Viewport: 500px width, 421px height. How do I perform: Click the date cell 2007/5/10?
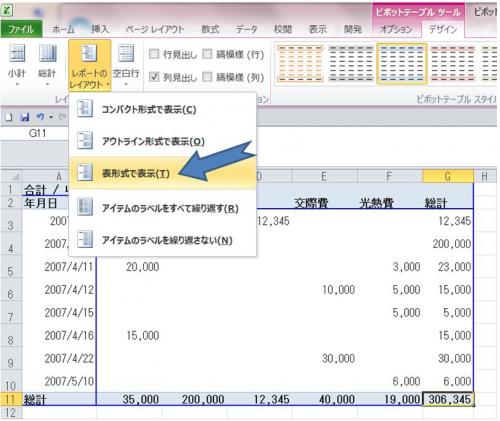pos(59,381)
